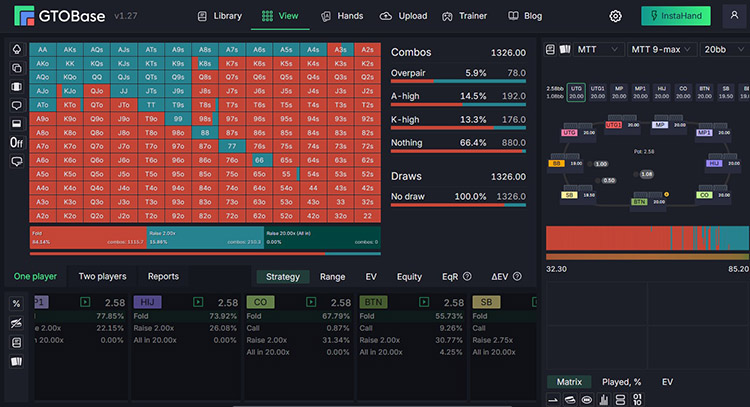Click the spade suit icon beside the matrix

click(16, 49)
